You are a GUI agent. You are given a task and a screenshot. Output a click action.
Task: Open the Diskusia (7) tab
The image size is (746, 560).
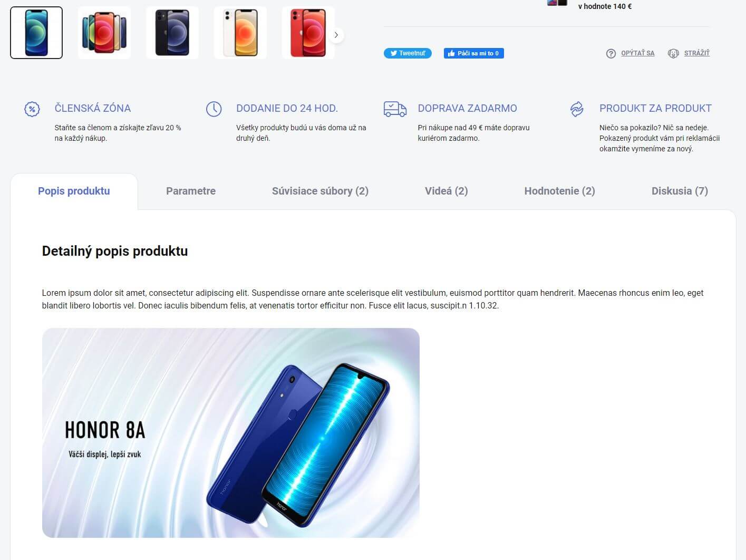680,191
